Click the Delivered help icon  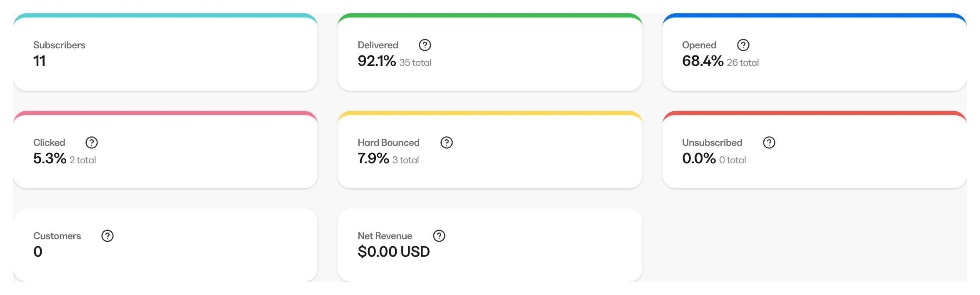425,45
